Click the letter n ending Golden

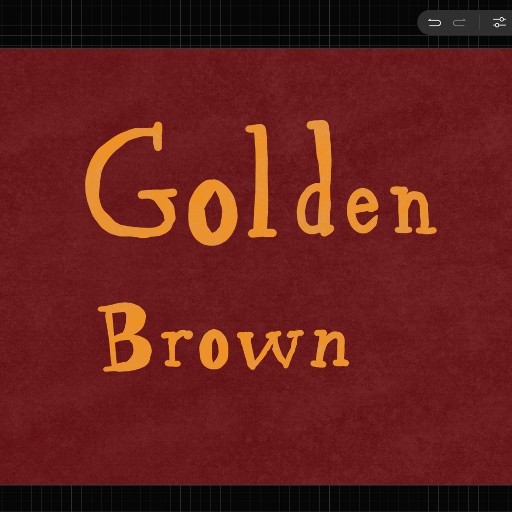(x=413, y=210)
